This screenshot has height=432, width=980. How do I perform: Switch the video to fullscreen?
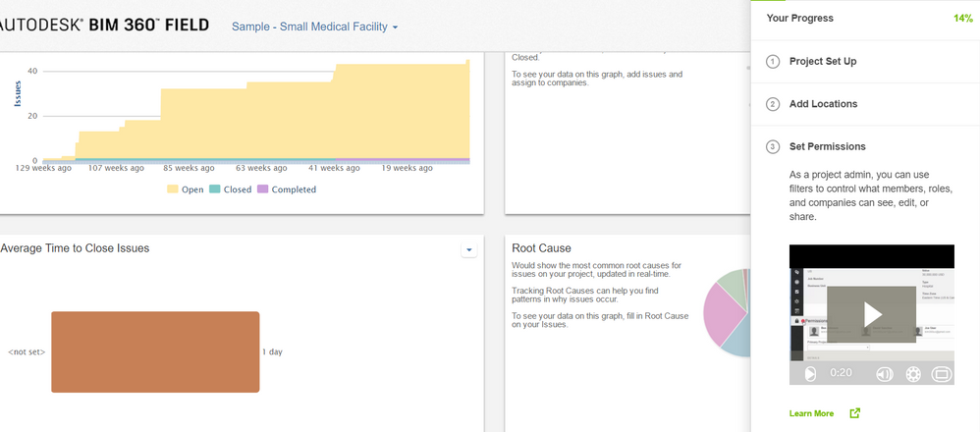click(x=942, y=374)
